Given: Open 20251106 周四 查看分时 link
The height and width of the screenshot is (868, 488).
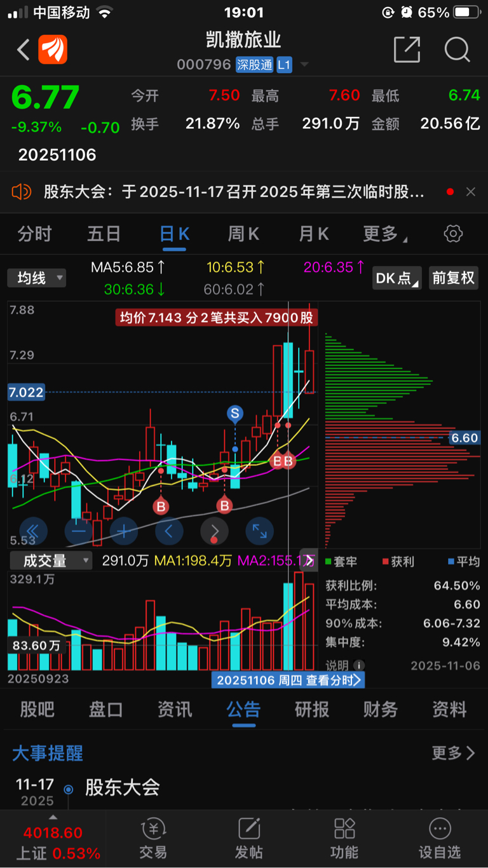Looking at the screenshot, I should pyautogui.click(x=288, y=679).
